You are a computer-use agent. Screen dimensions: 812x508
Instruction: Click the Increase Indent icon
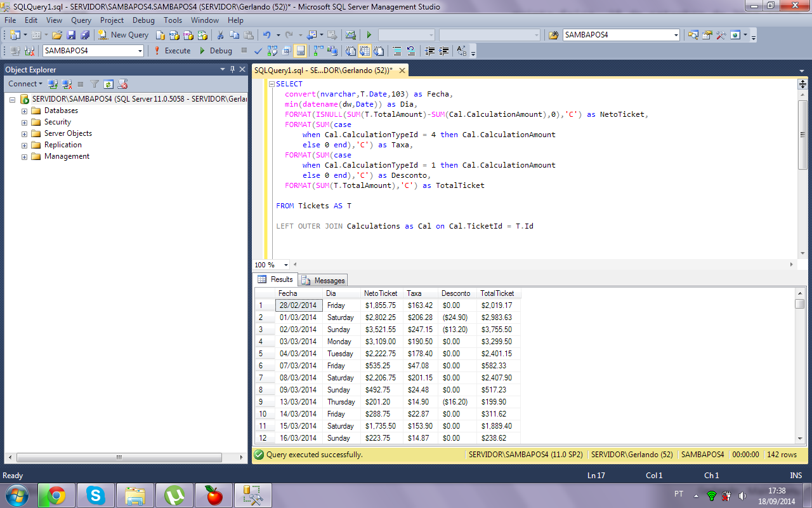443,51
